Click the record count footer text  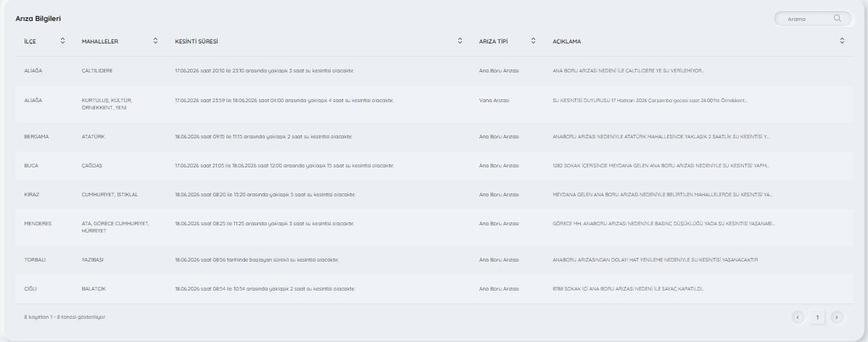point(65,317)
